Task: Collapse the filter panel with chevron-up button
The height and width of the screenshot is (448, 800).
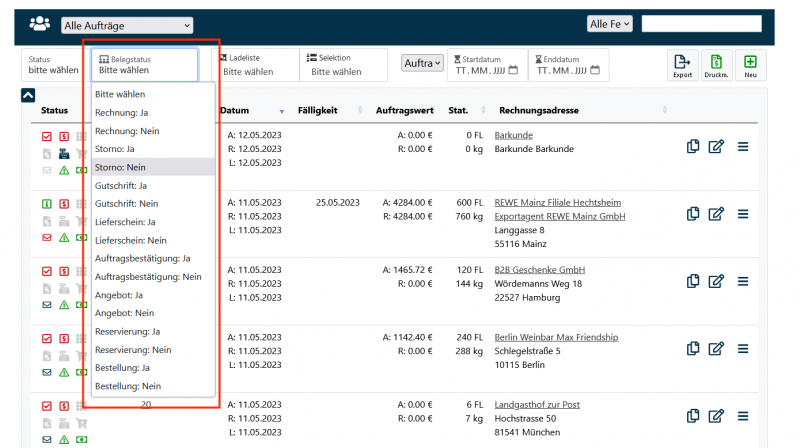Action: [x=28, y=96]
